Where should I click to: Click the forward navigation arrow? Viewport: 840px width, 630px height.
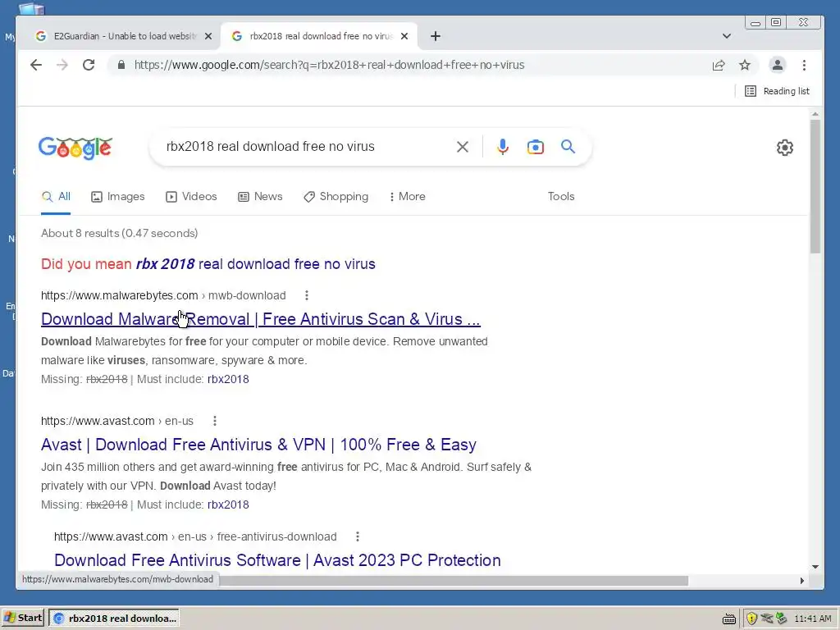click(x=62, y=65)
